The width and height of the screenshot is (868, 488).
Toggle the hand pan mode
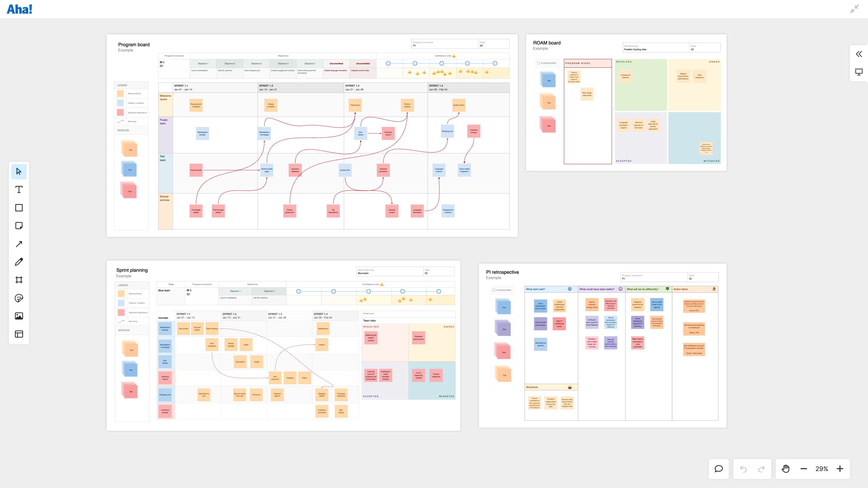785,469
